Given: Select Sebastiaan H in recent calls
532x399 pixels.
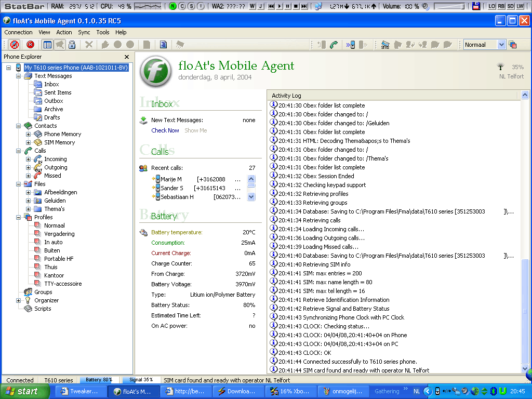Looking at the screenshot, I should pyautogui.click(x=197, y=197).
